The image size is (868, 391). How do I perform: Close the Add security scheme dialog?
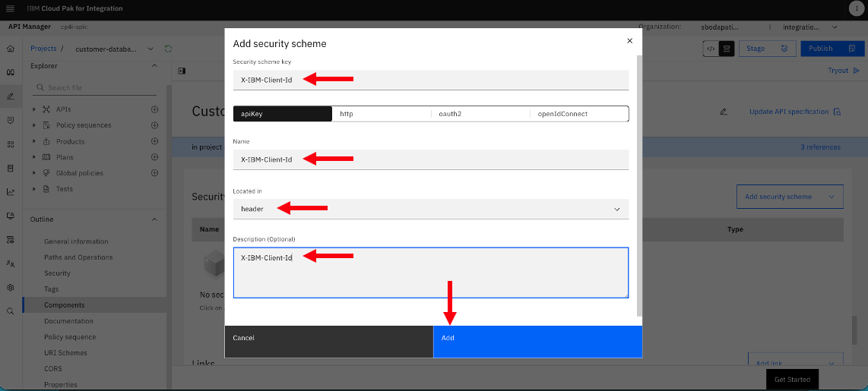coord(629,41)
